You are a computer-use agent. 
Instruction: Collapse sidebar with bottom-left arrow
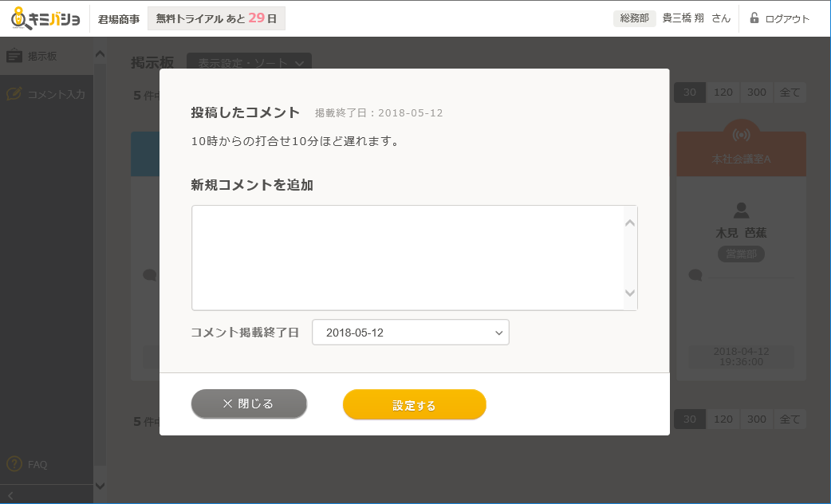[x=10, y=495]
